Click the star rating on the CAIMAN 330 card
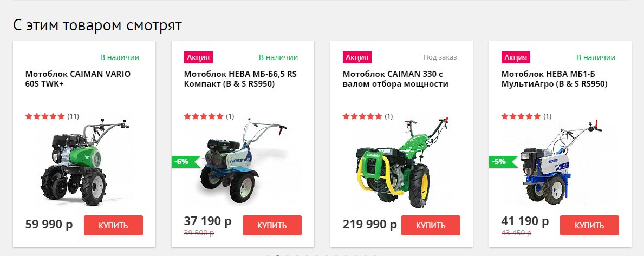 coord(362,116)
